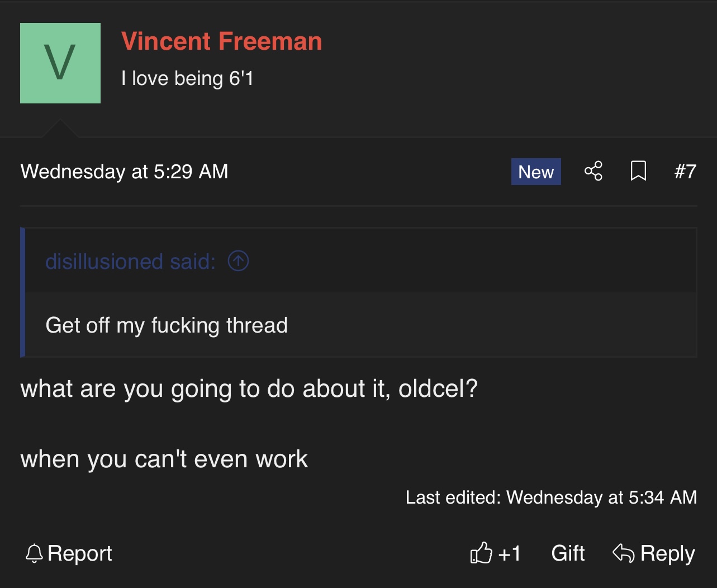717x588 pixels.
Task: Click the post line ending with 'oldcel?'
Action: 249,389
